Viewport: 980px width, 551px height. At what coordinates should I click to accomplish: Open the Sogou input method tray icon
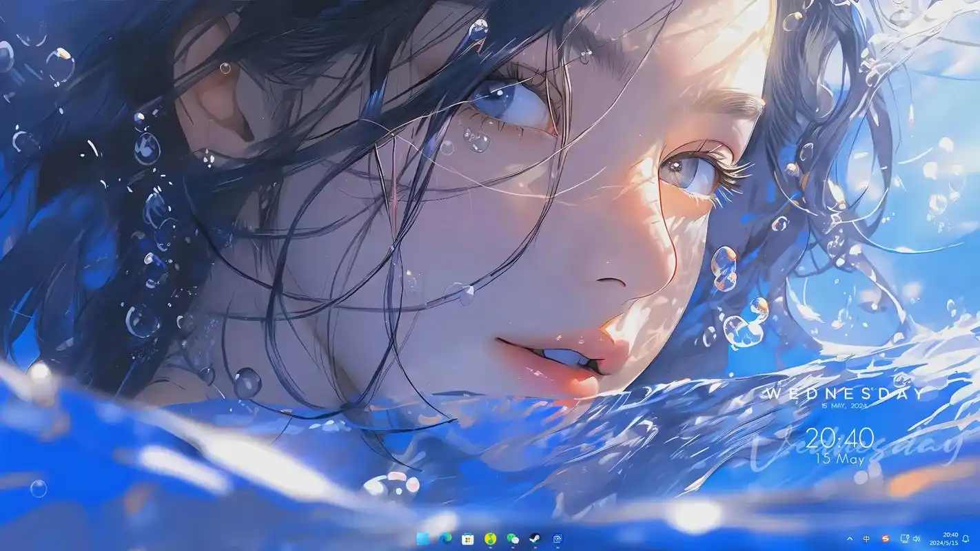886,539
